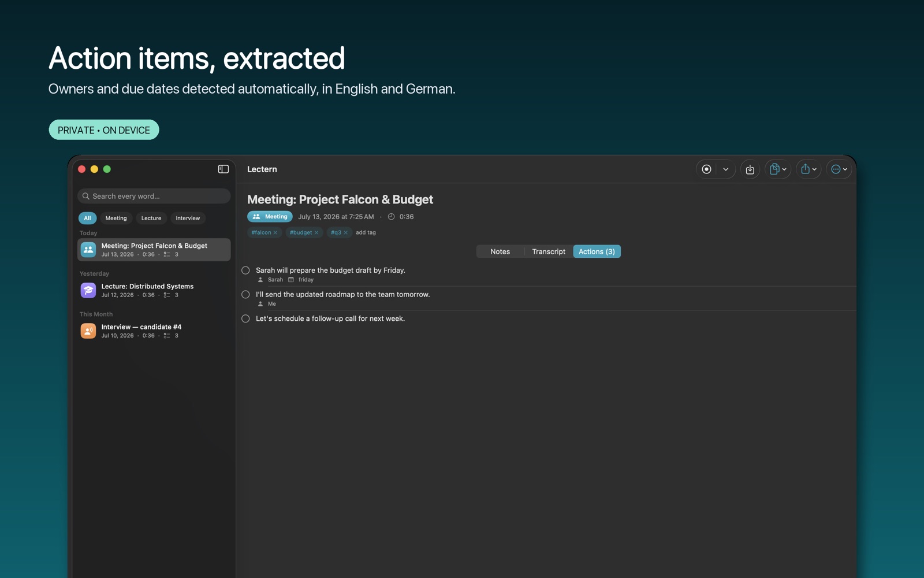Switch to the Transcript tab

[549, 251]
